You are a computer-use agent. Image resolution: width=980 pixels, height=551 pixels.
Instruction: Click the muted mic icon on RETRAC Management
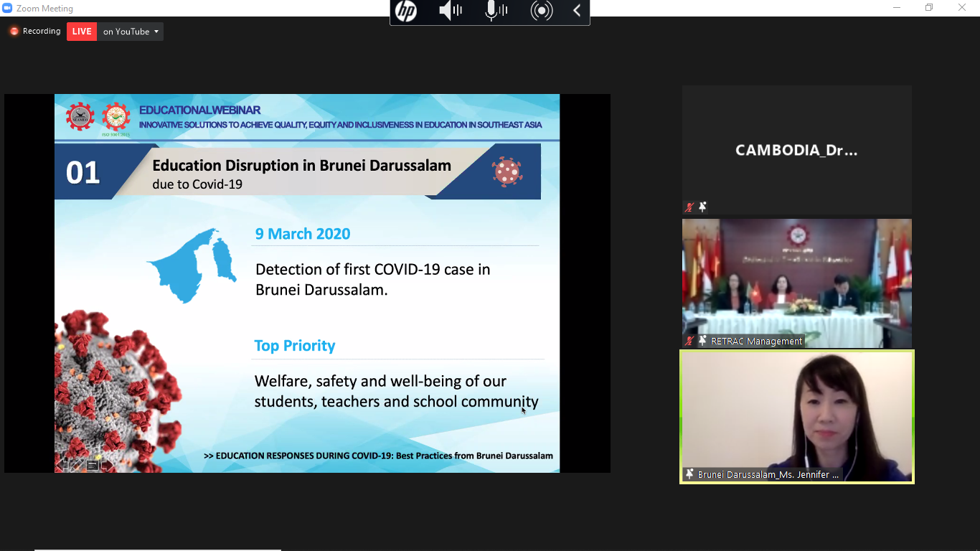coord(689,342)
